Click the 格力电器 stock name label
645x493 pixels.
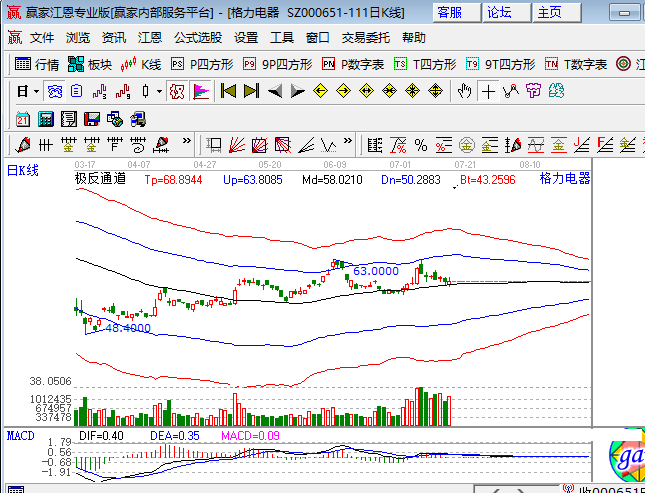pyautogui.click(x=565, y=178)
